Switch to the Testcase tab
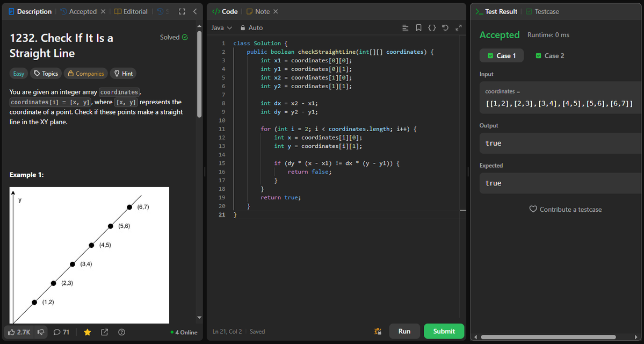This screenshot has height=344, width=644. coord(547,11)
